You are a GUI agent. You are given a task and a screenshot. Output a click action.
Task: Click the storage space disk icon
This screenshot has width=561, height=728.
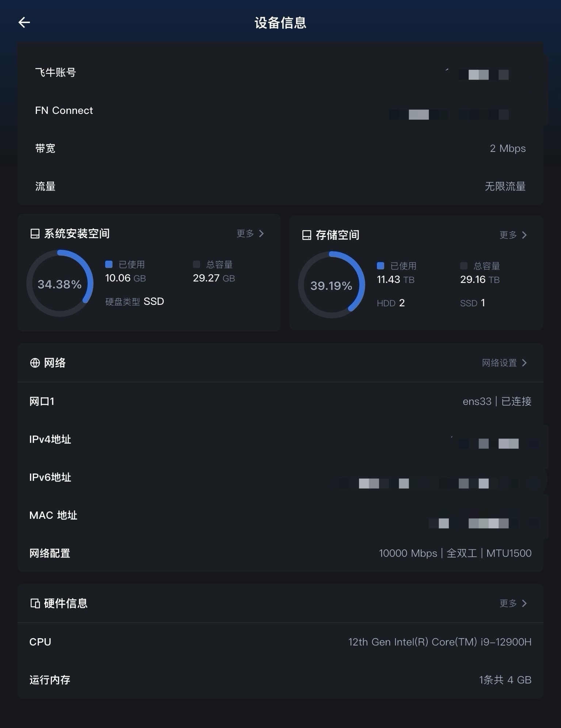click(x=306, y=235)
